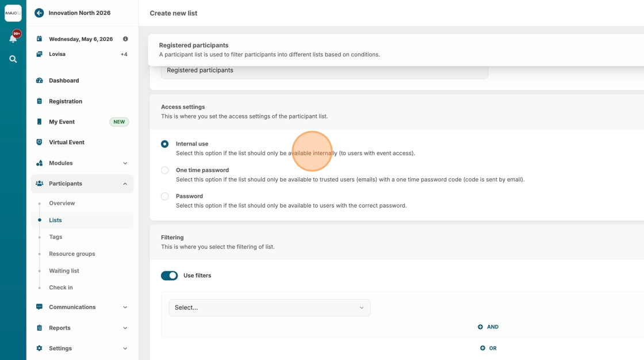Click the plus icon beside OR
This screenshot has height=360, width=644.
(x=482, y=348)
